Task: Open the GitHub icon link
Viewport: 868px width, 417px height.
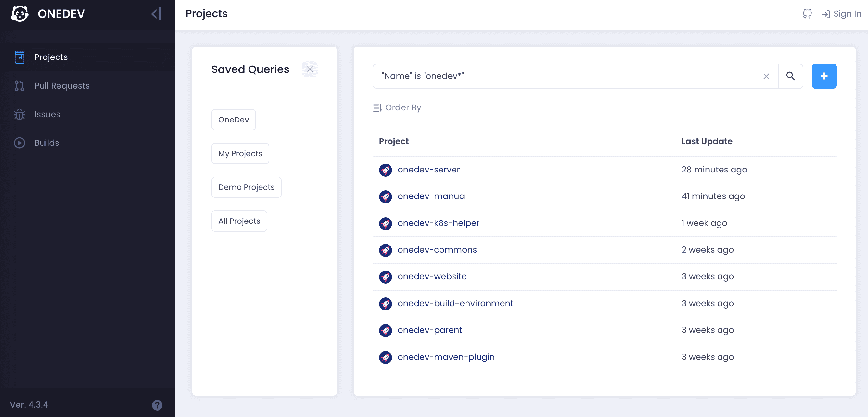Action: [x=807, y=14]
